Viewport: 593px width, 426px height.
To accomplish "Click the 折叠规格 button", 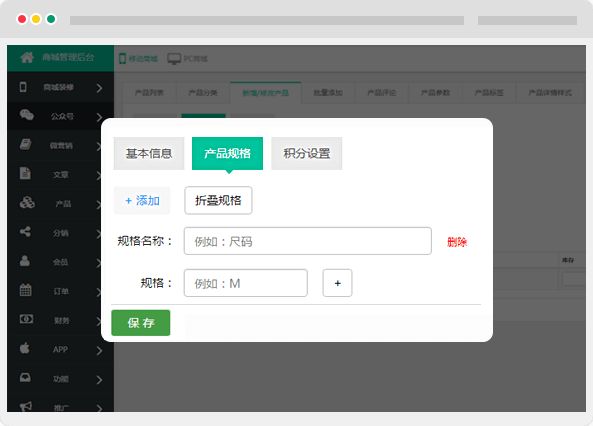I will (218, 200).
